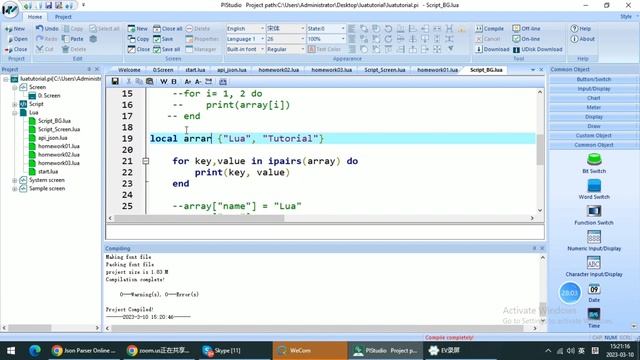Viewport: 640px width, 360px height.
Task: Switch to the Welcome tab
Action: tap(129, 70)
